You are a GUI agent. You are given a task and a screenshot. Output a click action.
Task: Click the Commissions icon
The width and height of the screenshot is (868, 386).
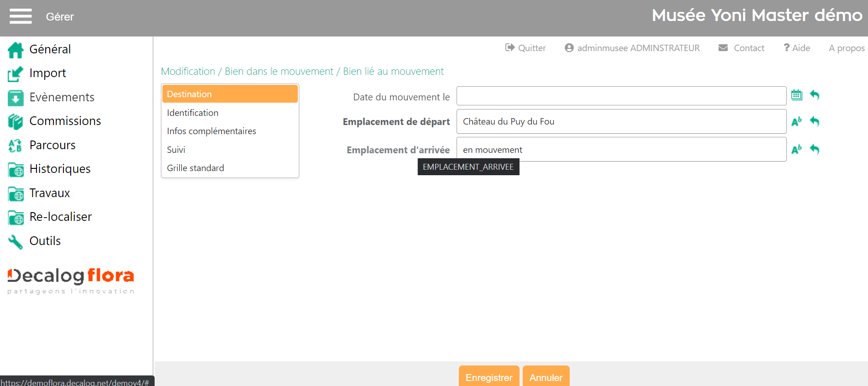[x=16, y=122]
